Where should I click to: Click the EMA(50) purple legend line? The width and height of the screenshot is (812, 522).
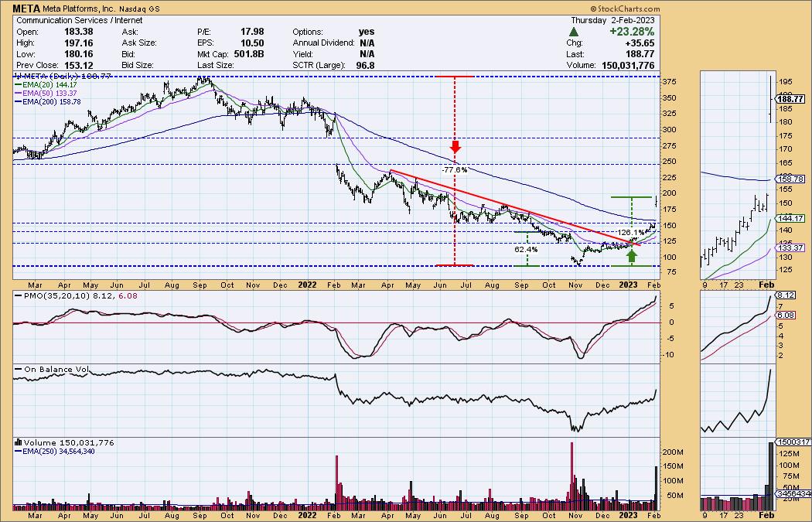(19, 94)
